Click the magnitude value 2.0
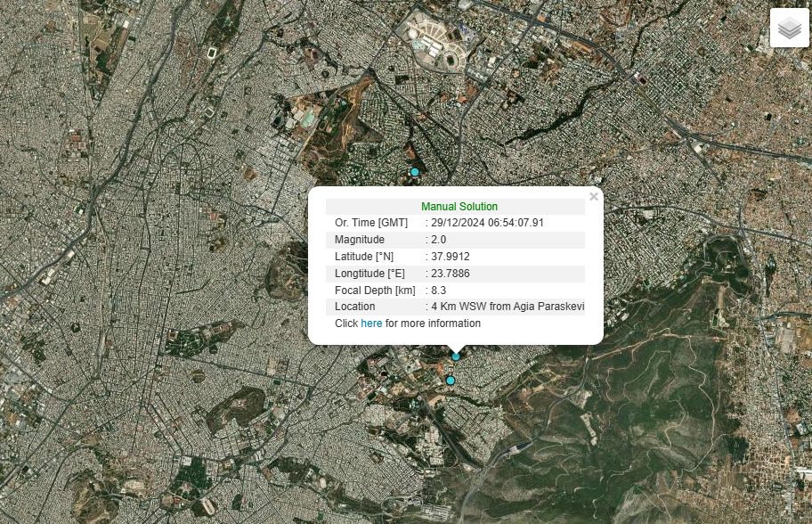The image size is (812, 524). pyautogui.click(x=438, y=240)
